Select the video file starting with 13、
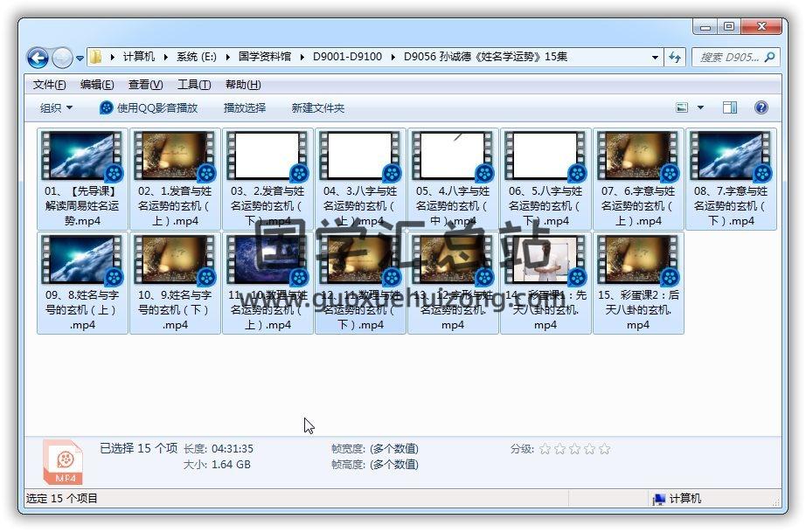Viewport: 806px width, 532px height. click(452, 282)
